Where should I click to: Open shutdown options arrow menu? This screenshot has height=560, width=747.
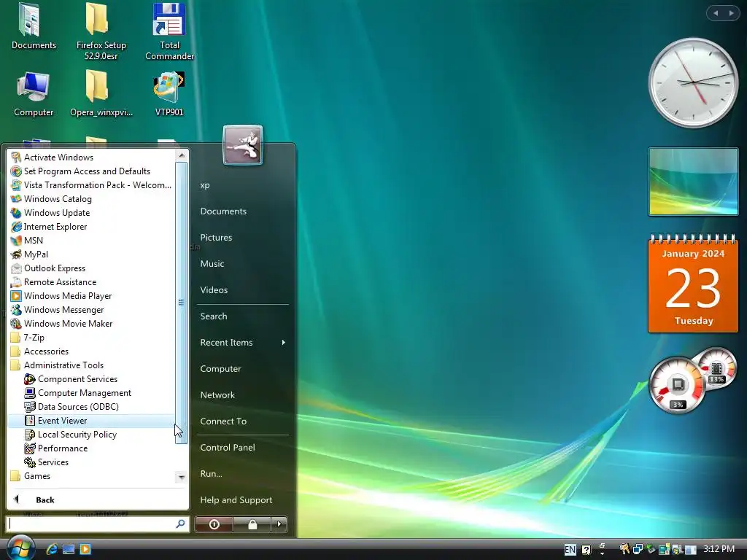pyautogui.click(x=279, y=524)
